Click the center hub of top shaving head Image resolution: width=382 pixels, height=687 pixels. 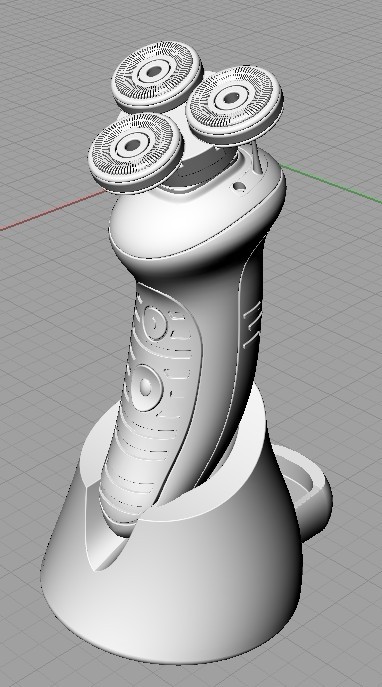[x=153, y=71]
